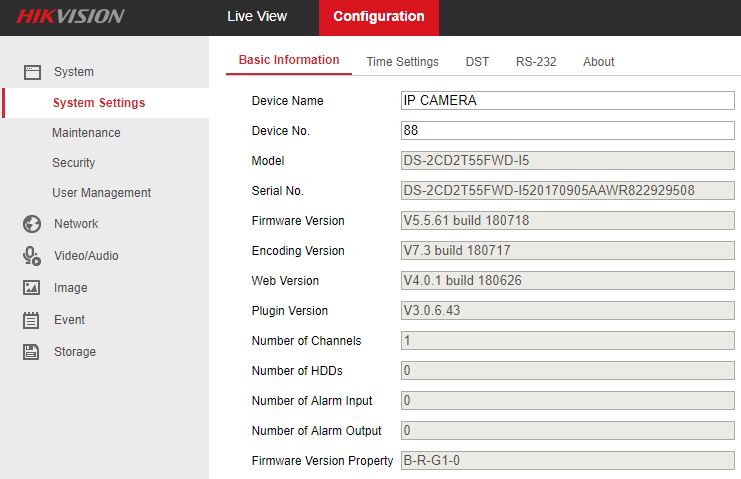Click the 'Firmware Version Property' label

click(x=322, y=461)
